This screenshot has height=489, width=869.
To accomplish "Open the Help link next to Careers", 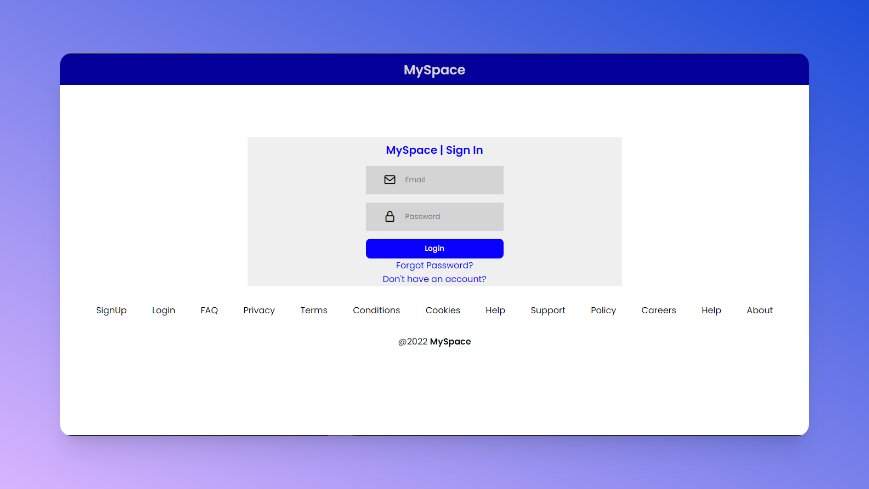I will pyautogui.click(x=711, y=310).
